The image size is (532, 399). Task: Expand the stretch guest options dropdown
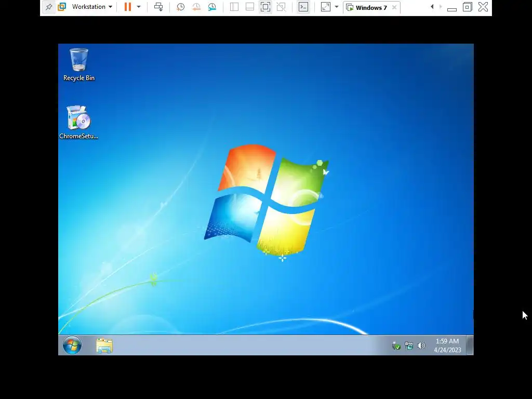click(x=337, y=7)
